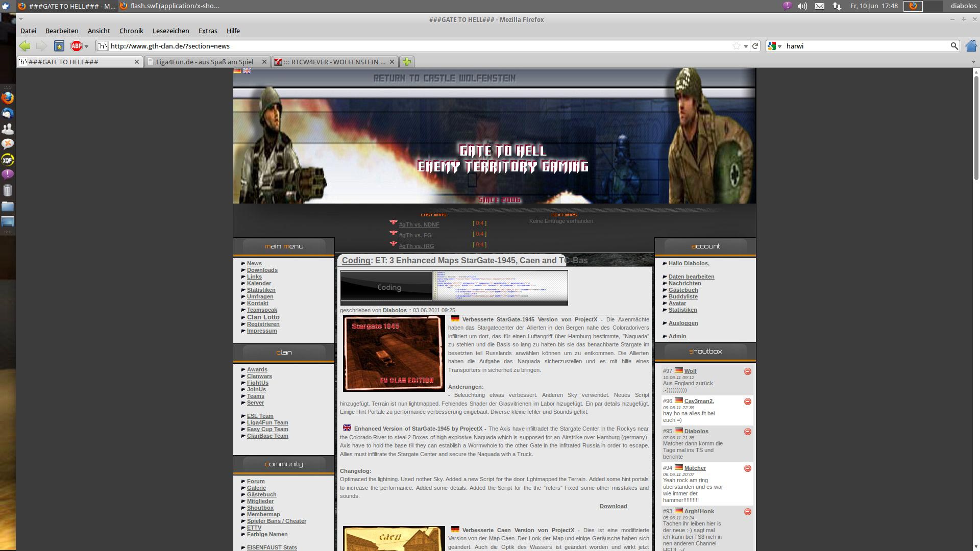Click the Forward arrow button
Screen dimensions: 980x551
(x=41, y=46)
